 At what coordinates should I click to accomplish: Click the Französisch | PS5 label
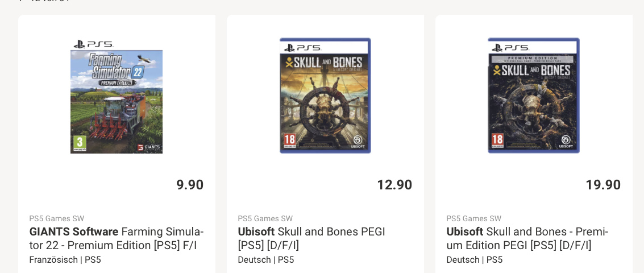point(65,259)
